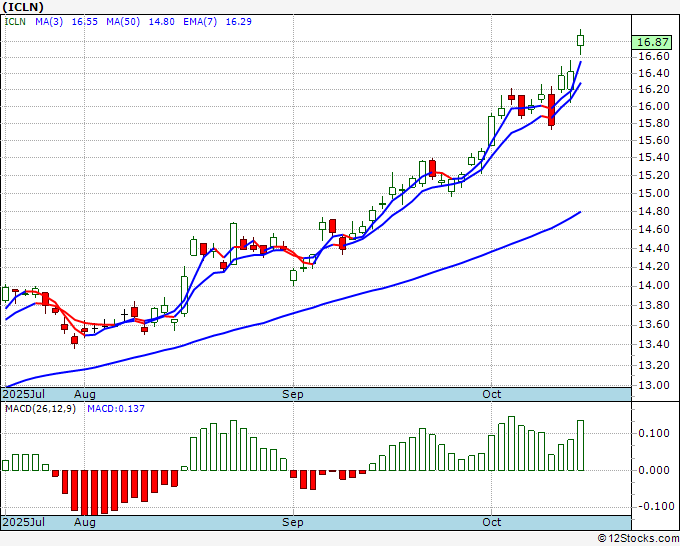Click the Aug label on MACD axis
This screenshot has width=680, height=546.
point(85,522)
